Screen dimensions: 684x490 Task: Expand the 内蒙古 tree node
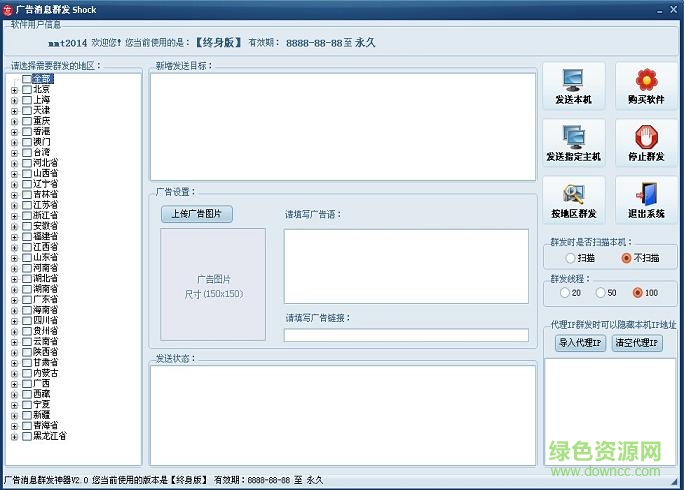coord(14,373)
